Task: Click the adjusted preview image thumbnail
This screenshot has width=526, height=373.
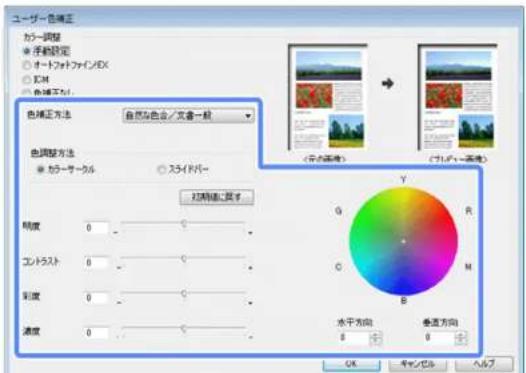Action: click(x=458, y=97)
